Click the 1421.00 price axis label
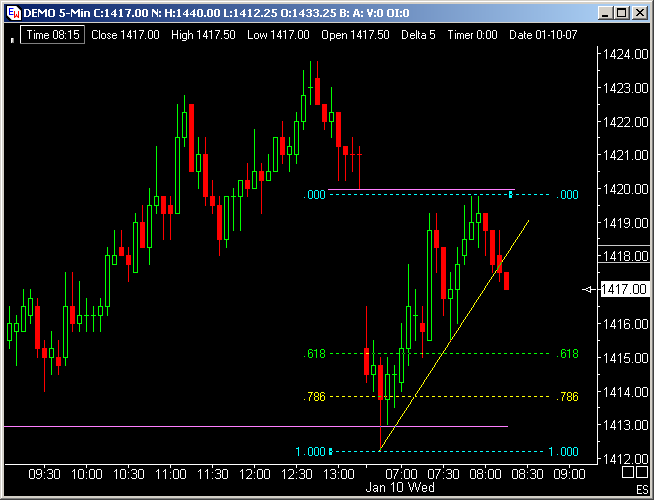654x500 pixels. tap(626, 156)
